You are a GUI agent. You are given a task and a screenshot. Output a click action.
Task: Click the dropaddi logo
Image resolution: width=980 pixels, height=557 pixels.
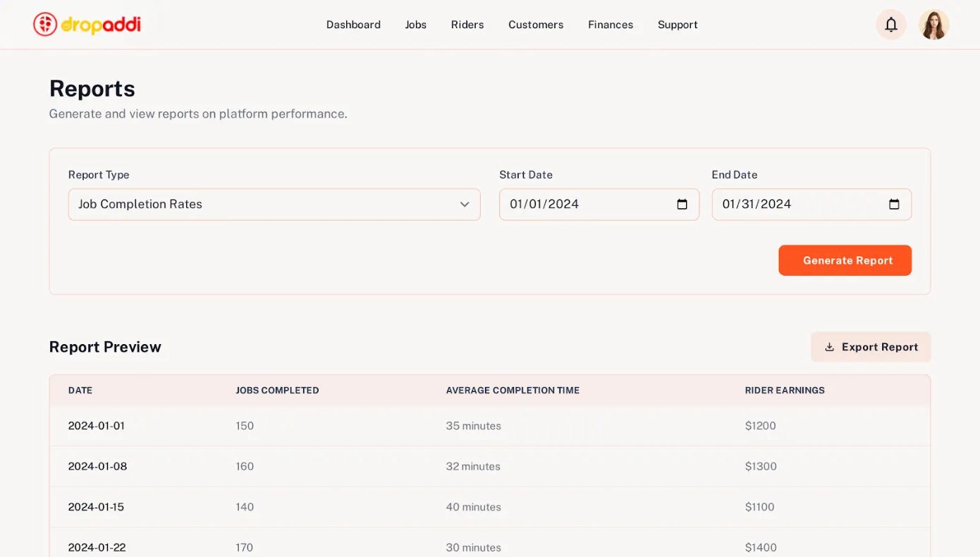(87, 25)
